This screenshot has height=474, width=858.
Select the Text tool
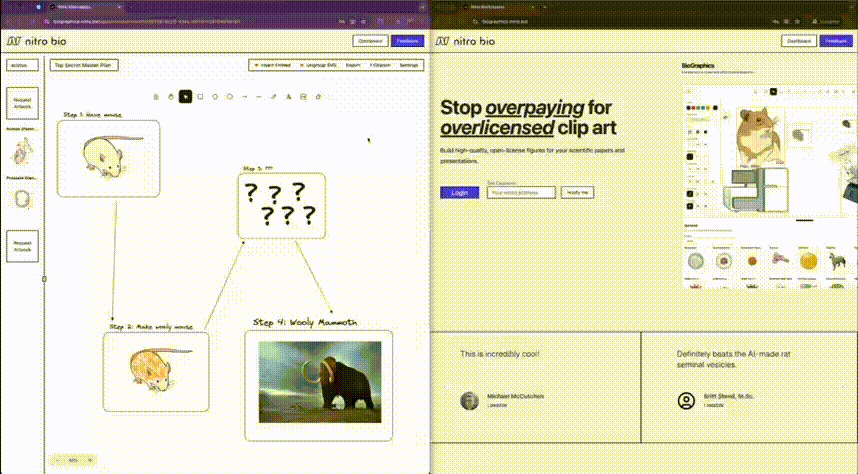(289, 97)
